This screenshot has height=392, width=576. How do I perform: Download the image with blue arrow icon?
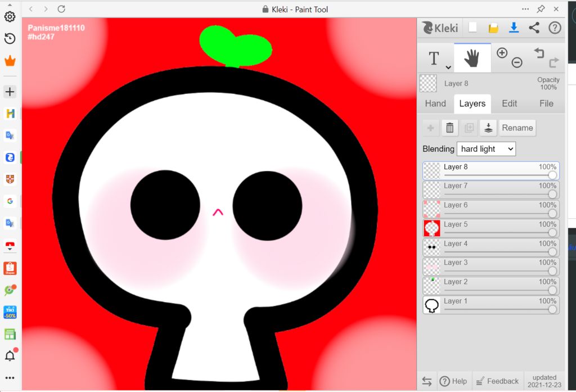click(514, 28)
